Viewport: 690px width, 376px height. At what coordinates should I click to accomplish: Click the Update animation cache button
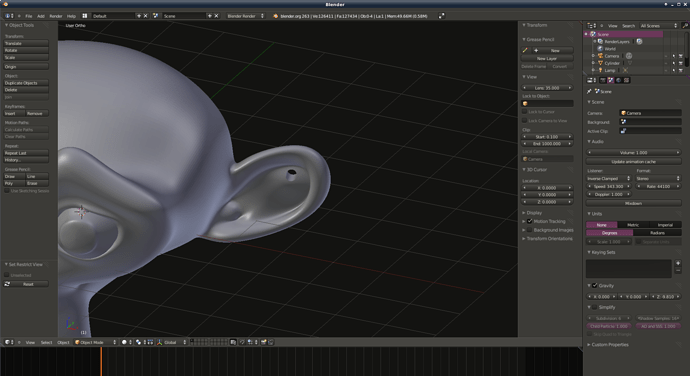tap(634, 162)
